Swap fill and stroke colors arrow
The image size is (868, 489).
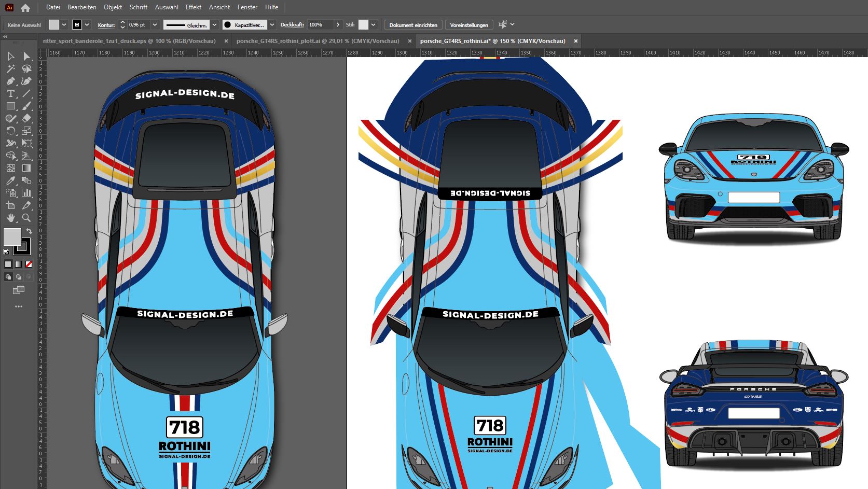coord(29,231)
